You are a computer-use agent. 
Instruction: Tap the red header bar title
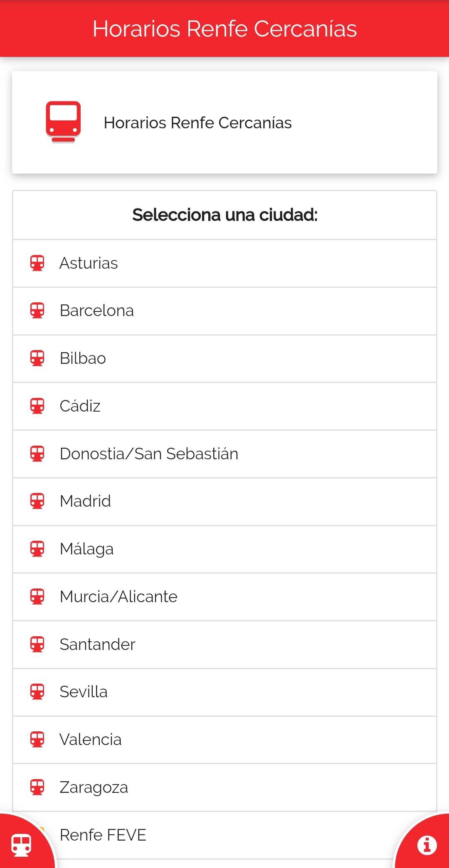(224, 29)
